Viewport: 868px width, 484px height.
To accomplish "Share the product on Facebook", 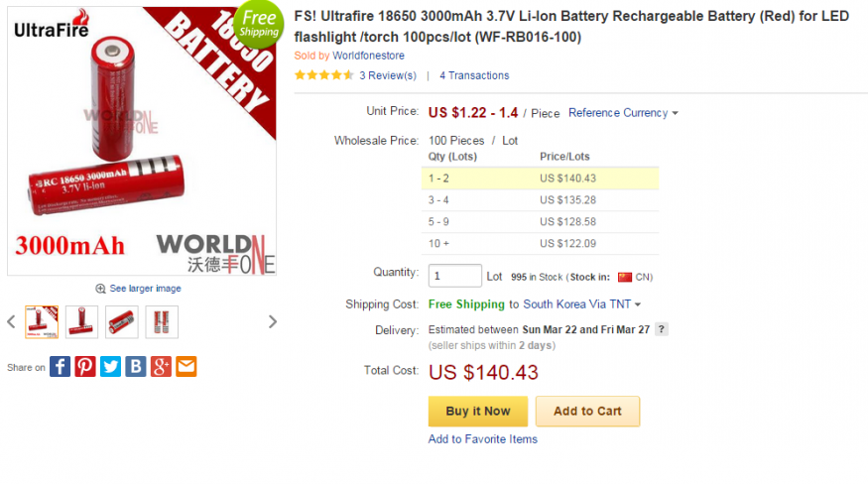I will (x=60, y=367).
